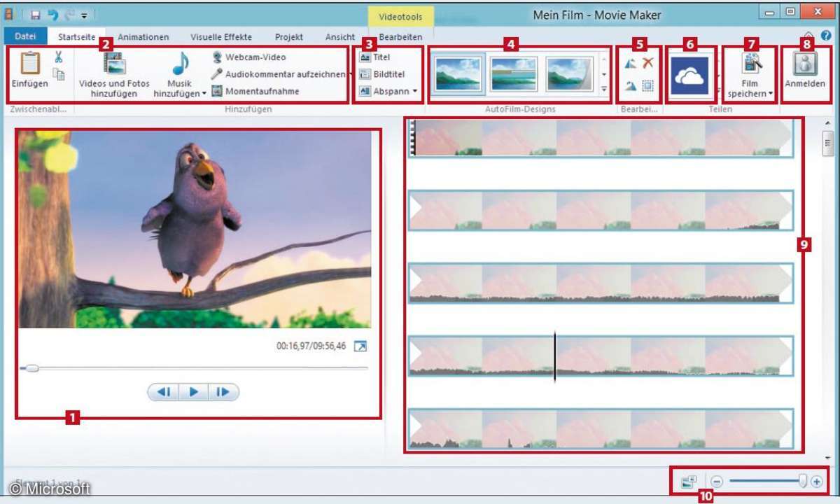
Task: Click the timeline scrollbar up arrow
Action: [829, 123]
